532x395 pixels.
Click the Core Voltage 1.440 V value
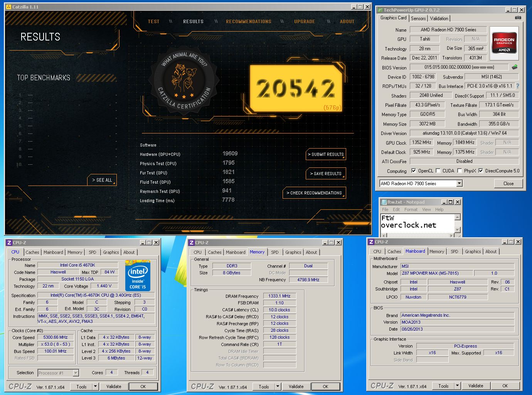click(x=104, y=286)
